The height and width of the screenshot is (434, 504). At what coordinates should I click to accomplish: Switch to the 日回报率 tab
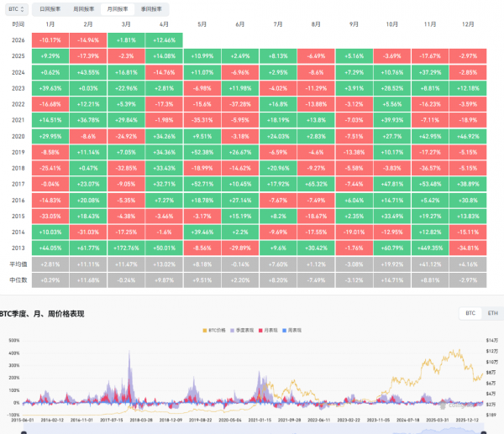[x=50, y=8]
